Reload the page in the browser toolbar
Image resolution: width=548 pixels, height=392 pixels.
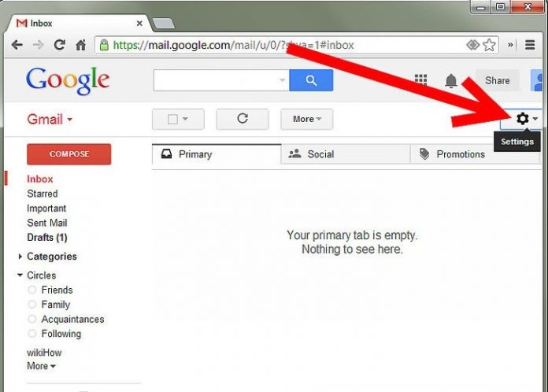(x=59, y=45)
